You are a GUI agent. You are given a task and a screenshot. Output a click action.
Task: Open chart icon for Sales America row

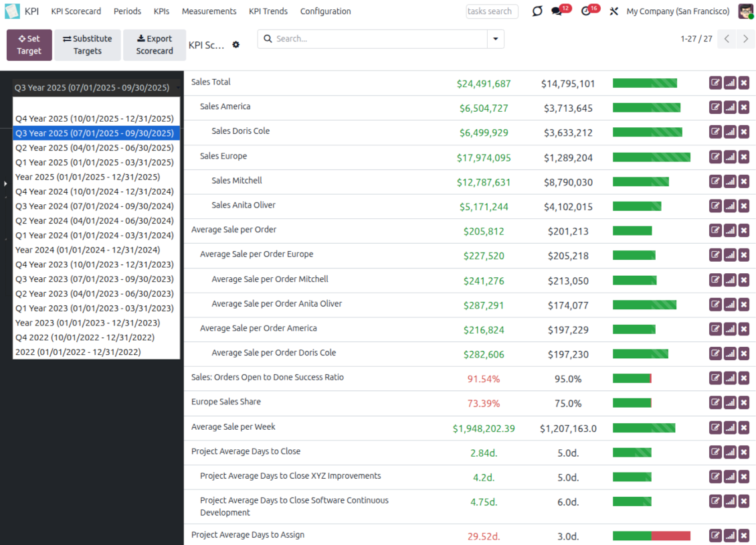(x=730, y=108)
